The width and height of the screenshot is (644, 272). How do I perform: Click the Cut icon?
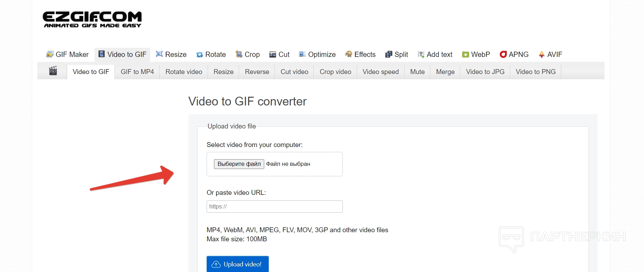click(x=273, y=54)
